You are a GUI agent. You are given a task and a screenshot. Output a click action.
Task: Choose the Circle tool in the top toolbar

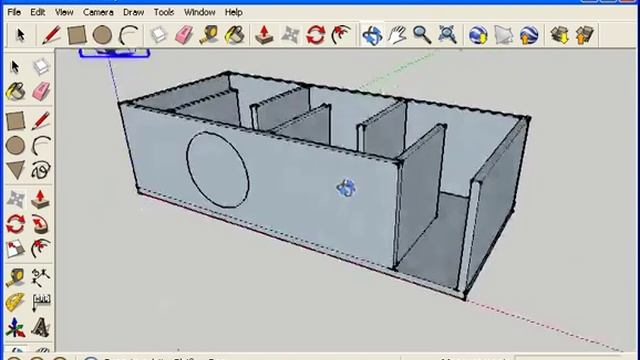(x=102, y=35)
